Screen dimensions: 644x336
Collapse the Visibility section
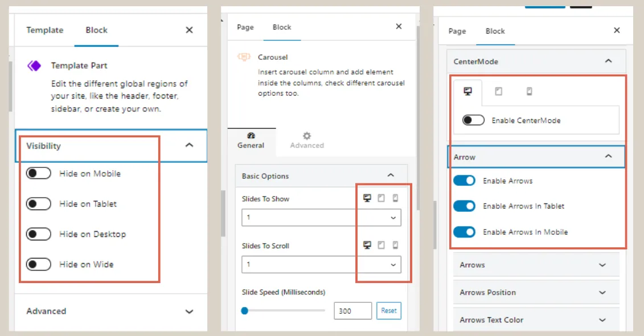(x=189, y=145)
